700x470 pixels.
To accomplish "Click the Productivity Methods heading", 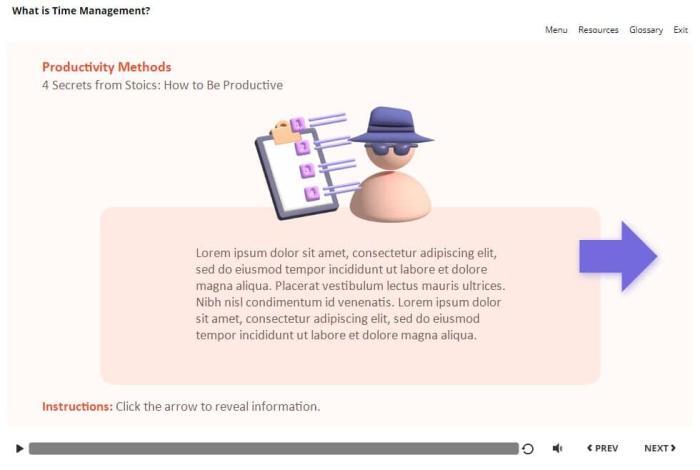I will [x=107, y=67].
